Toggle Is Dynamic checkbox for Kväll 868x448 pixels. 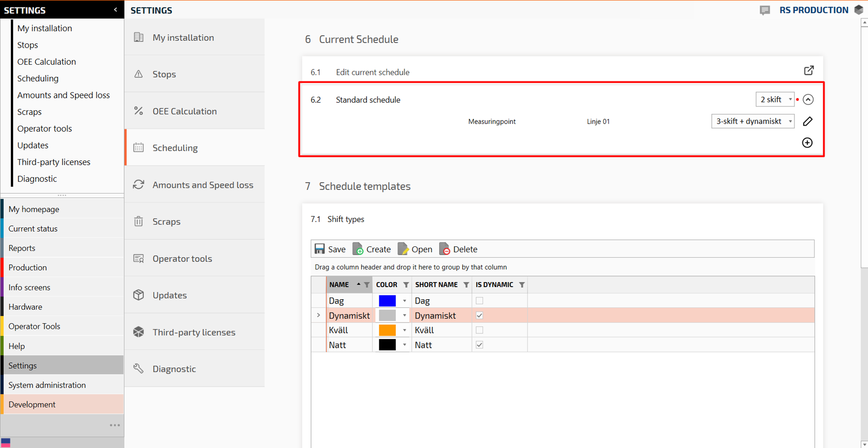click(x=479, y=330)
